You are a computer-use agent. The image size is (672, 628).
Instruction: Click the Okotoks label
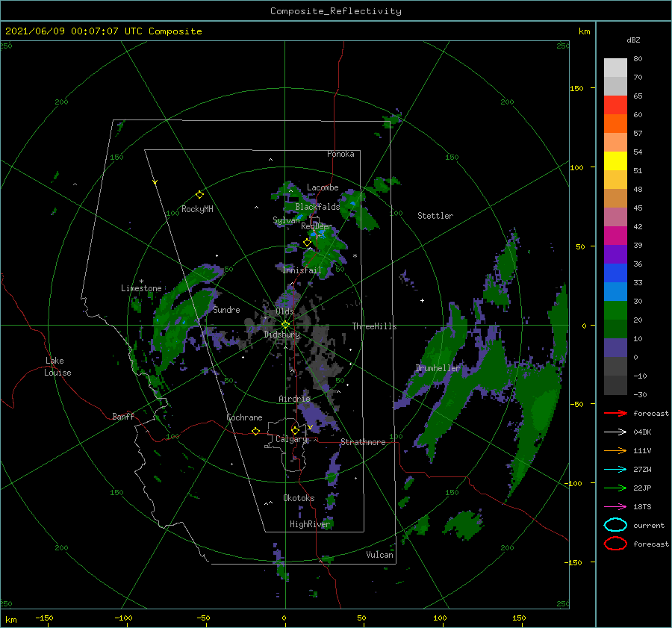299,498
